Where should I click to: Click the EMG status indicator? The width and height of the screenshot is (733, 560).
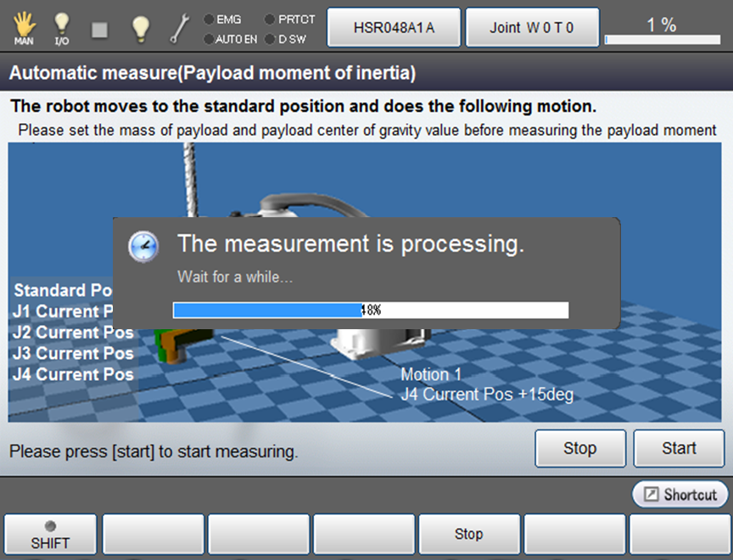click(222, 19)
